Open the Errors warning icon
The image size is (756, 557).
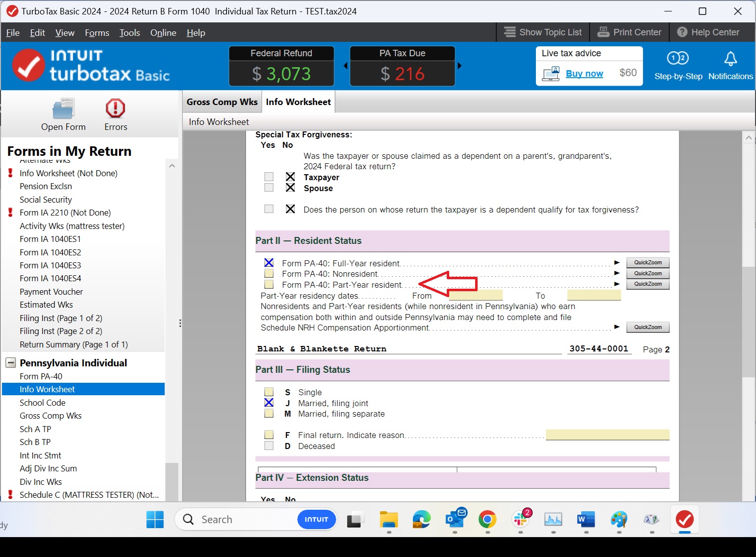[115, 108]
